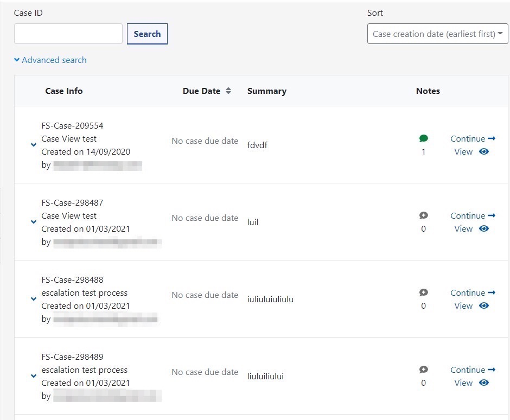The width and height of the screenshot is (510, 420).
Task: Expand row details for FS-Case-298487
Action: click(x=34, y=222)
